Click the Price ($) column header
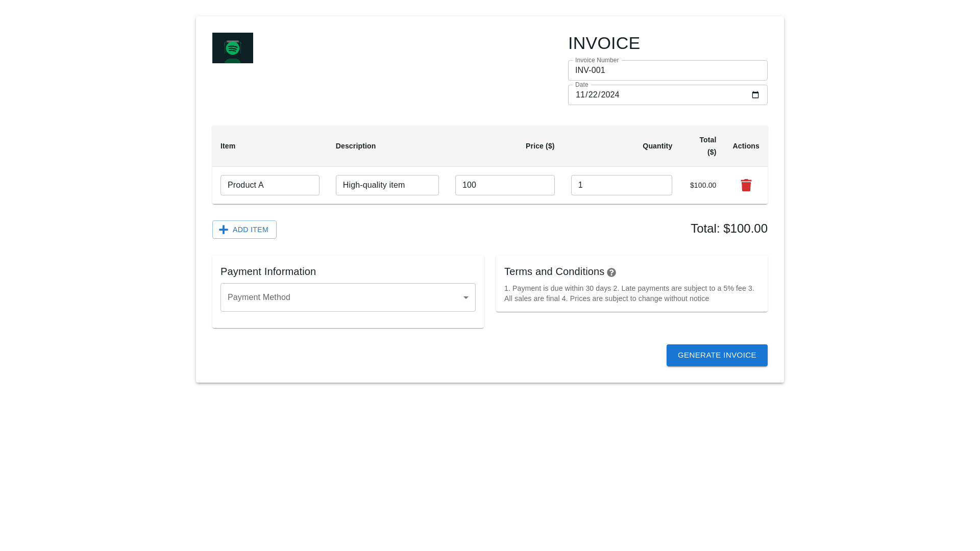The width and height of the screenshot is (980, 551). [x=540, y=146]
